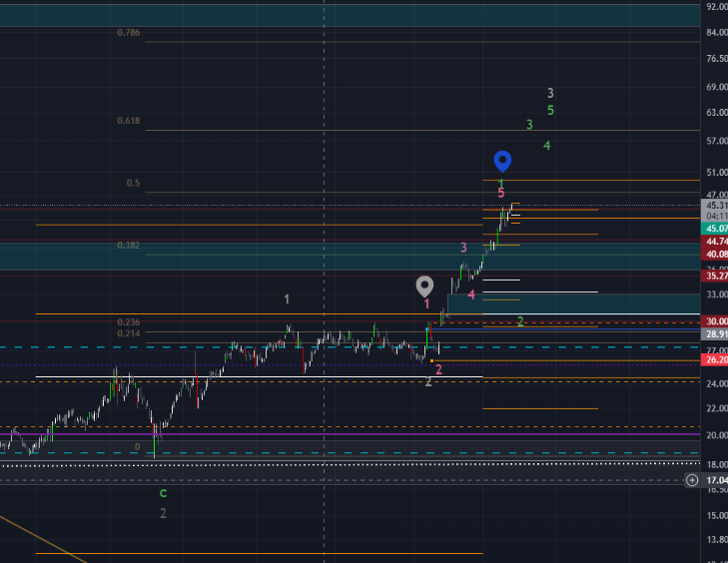Select the pink wave 4 label

tap(471, 294)
